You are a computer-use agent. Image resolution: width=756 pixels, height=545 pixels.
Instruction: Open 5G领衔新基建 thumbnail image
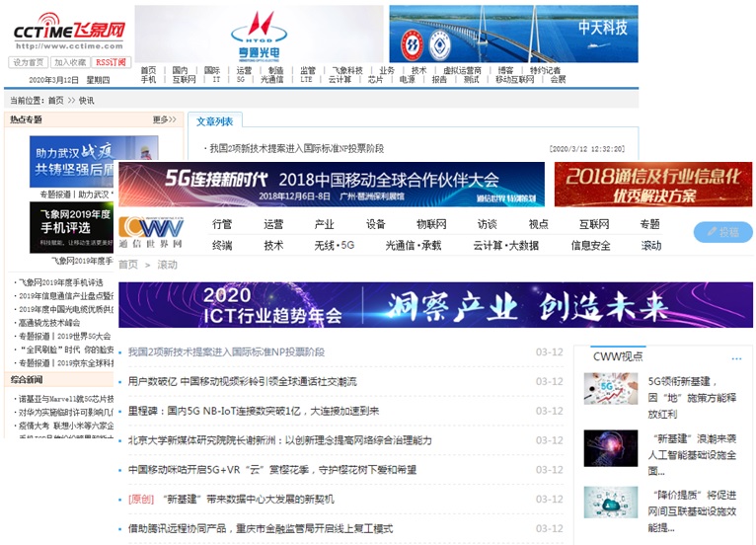pyautogui.click(x=610, y=388)
